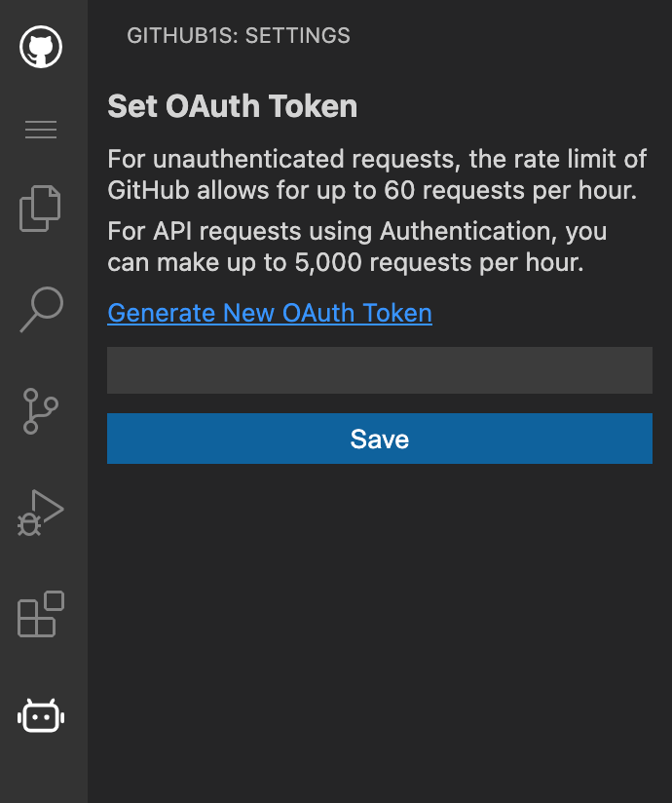The image size is (672, 803).
Task: Click the Set OAuth Token heading
Action: coord(233,106)
